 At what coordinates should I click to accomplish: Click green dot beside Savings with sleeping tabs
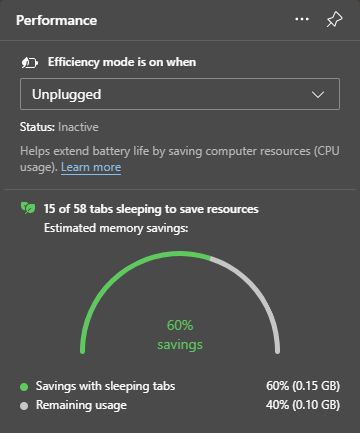[x=24, y=387]
